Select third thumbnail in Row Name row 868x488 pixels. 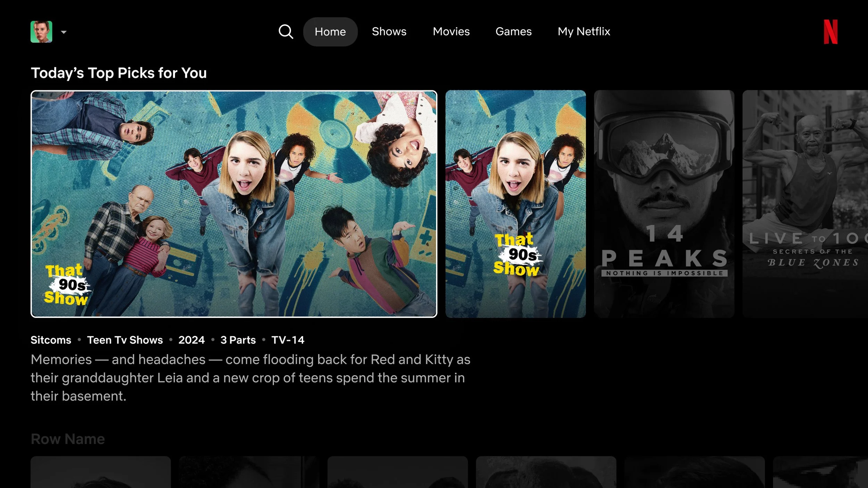[397, 472]
